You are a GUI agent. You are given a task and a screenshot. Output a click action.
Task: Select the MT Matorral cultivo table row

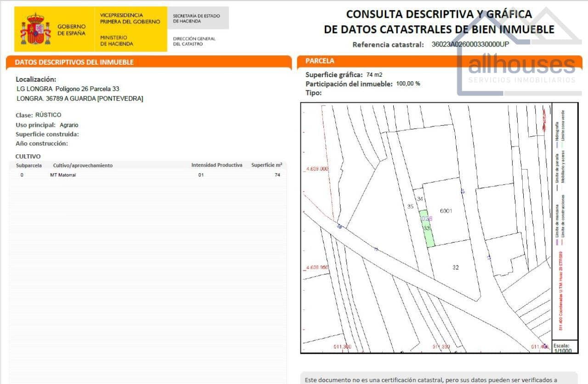click(63, 175)
